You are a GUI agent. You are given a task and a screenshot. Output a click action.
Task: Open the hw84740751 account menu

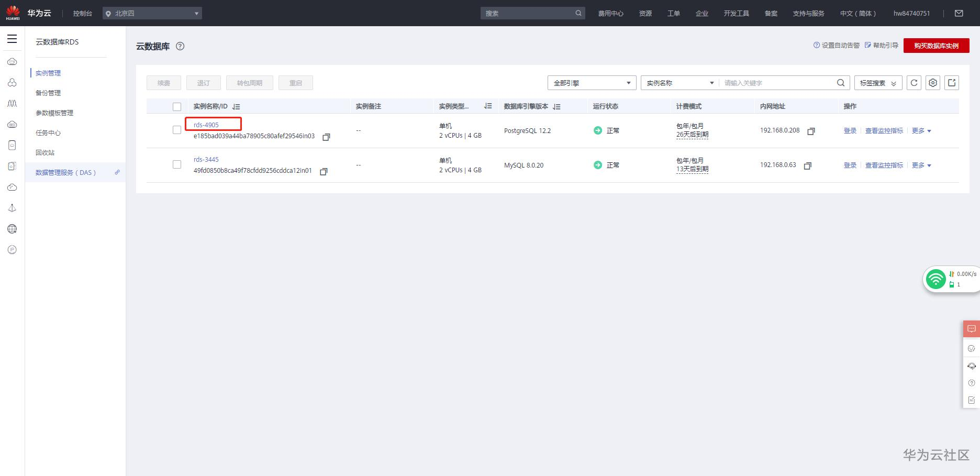[911, 14]
